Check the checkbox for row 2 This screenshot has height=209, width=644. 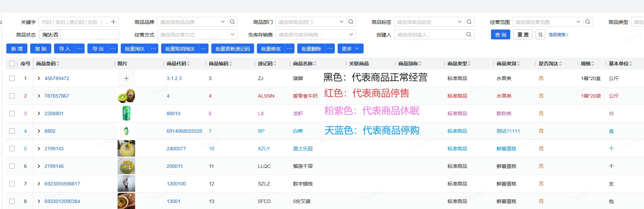pyautogui.click(x=12, y=96)
